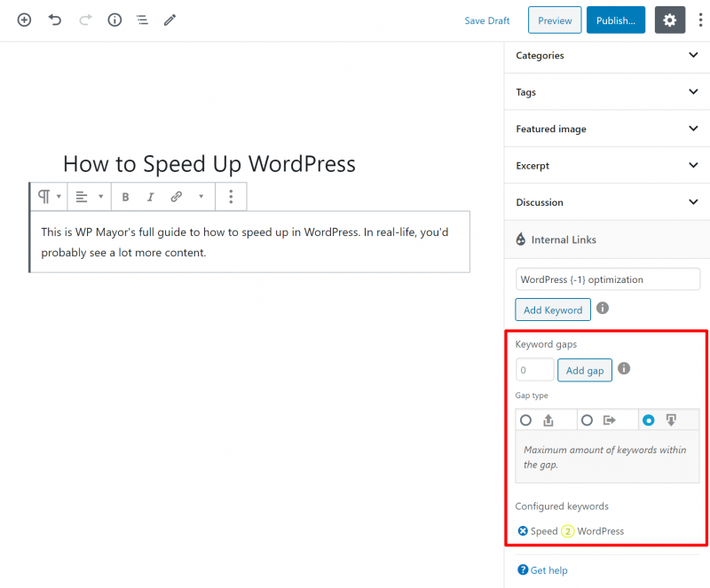The width and height of the screenshot is (710, 588).
Task: Select the second gap type radio
Action: click(x=587, y=420)
